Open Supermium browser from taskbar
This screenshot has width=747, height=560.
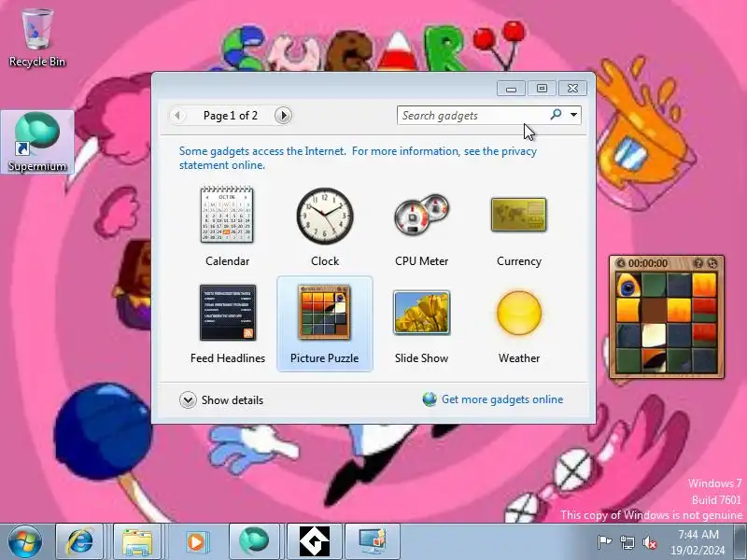pos(254,541)
